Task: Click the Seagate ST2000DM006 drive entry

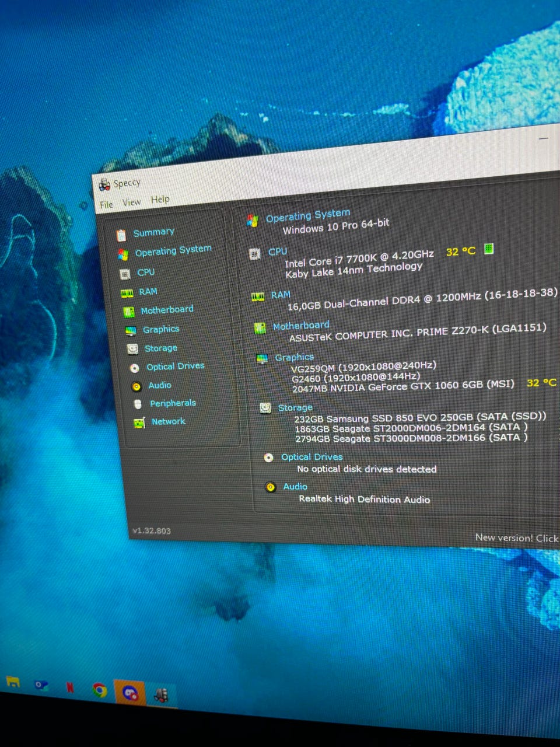Action: point(411,428)
